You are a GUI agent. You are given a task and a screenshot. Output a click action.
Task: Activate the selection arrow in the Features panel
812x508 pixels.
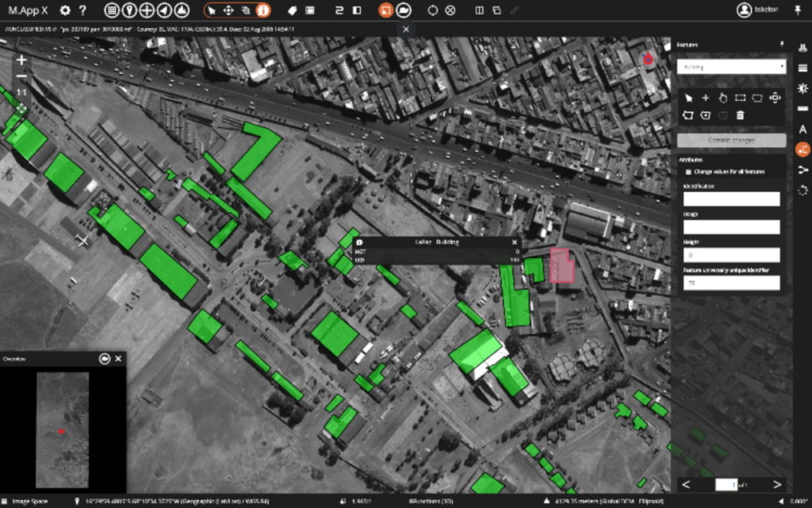[688, 98]
